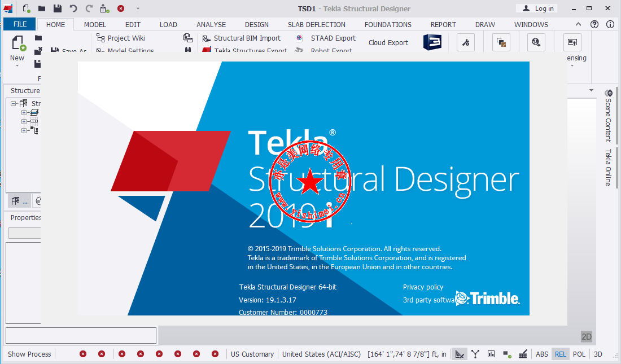This screenshot has height=364, width=621.
Task: Open the Customize Quick Access Toolbar dropdown
Action: (x=138, y=8)
